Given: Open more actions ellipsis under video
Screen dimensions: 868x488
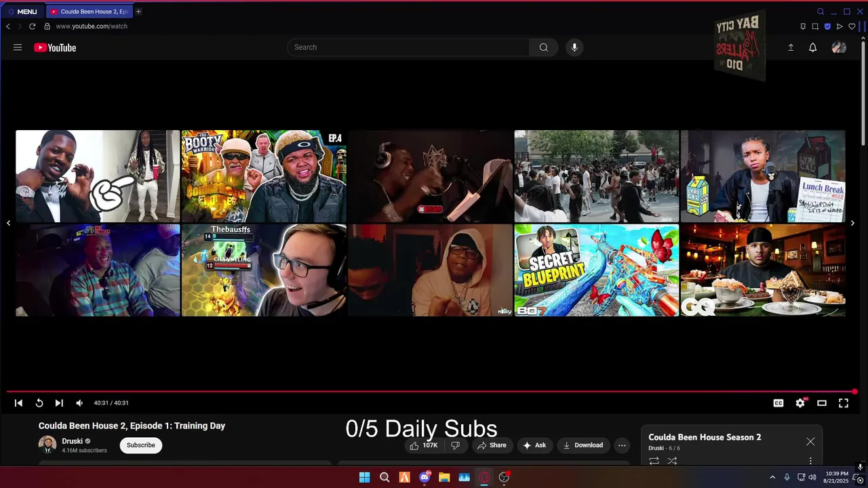Looking at the screenshot, I should (622, 445).
